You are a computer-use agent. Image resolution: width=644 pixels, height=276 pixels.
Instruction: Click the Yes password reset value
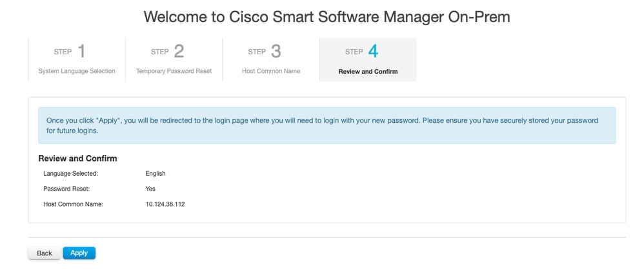[x=150, y=189]
